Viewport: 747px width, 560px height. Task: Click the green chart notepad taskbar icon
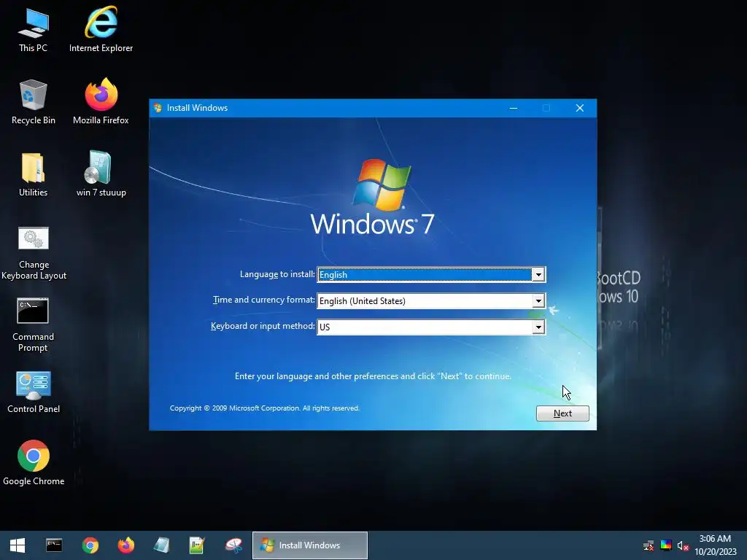[197, 545]
